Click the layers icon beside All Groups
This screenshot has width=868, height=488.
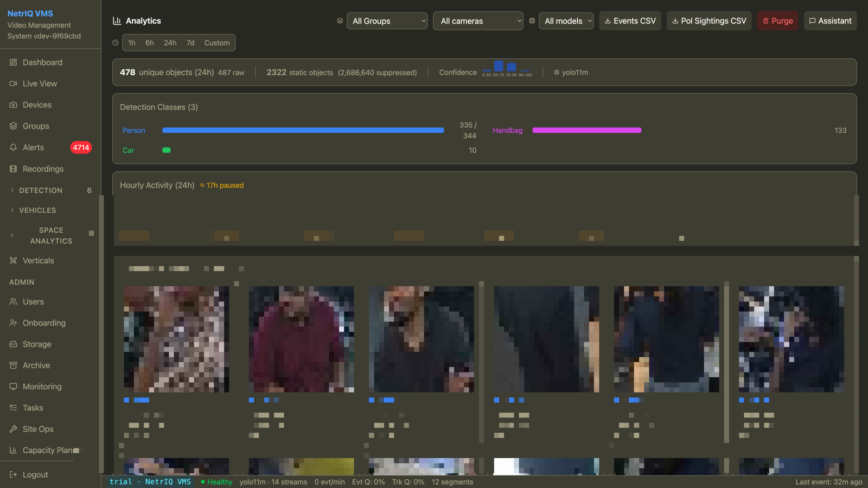[x=340, y=21]
